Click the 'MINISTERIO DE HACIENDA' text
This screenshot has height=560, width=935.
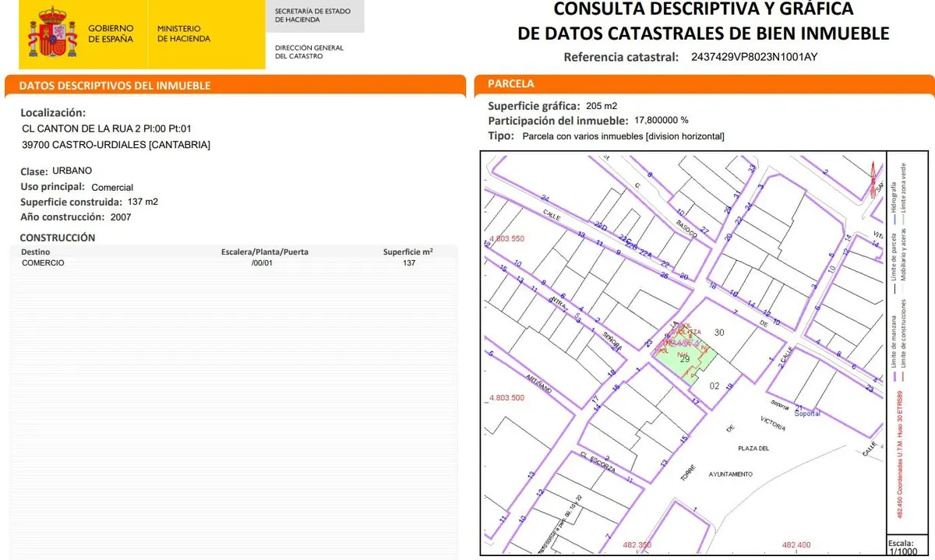(184, 33)
